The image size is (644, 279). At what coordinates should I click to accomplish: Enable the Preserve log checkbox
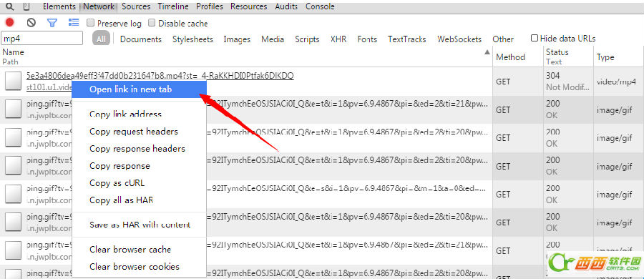pyautogui.click(x=90, y=23)
